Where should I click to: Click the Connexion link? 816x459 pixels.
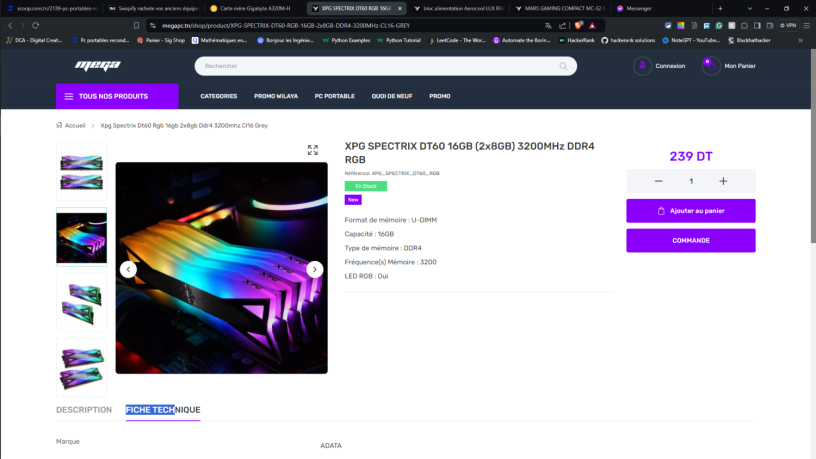coord(670,66)
